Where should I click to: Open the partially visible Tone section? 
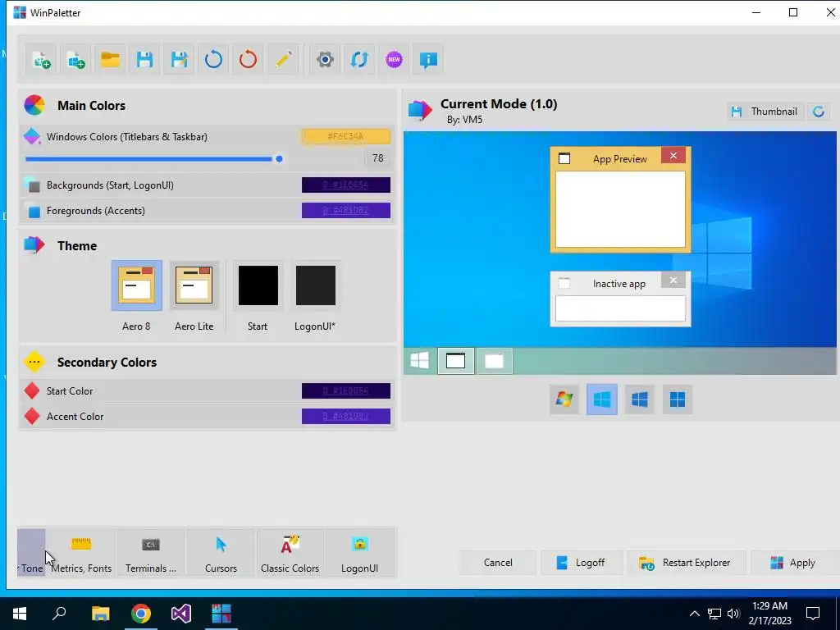point(31,553)
